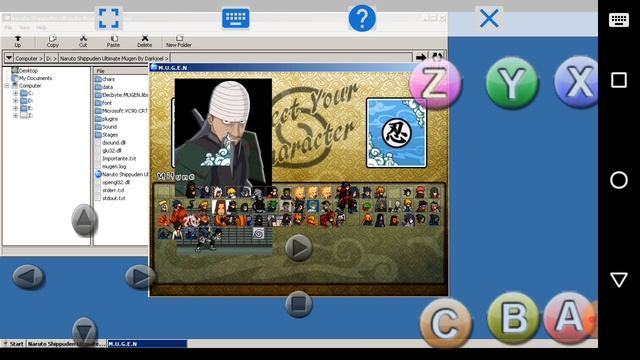The width and height of the screenshot is (640, 360).
Task: Switch to Naruto Shippuden taskbar item
Action: [x=67, y=344]
